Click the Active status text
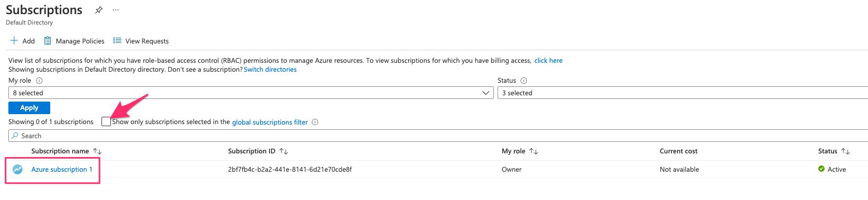 pyautogui.click(x=837, y=170)
